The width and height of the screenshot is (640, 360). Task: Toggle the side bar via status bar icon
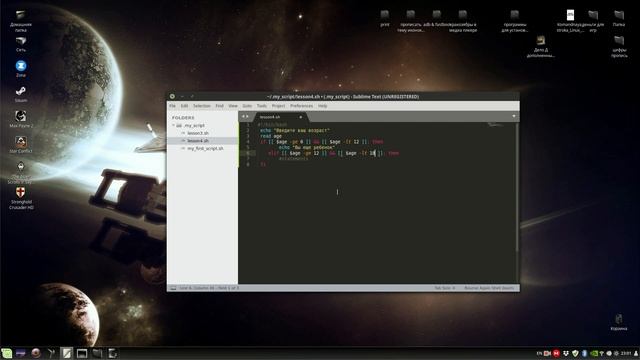173,288
